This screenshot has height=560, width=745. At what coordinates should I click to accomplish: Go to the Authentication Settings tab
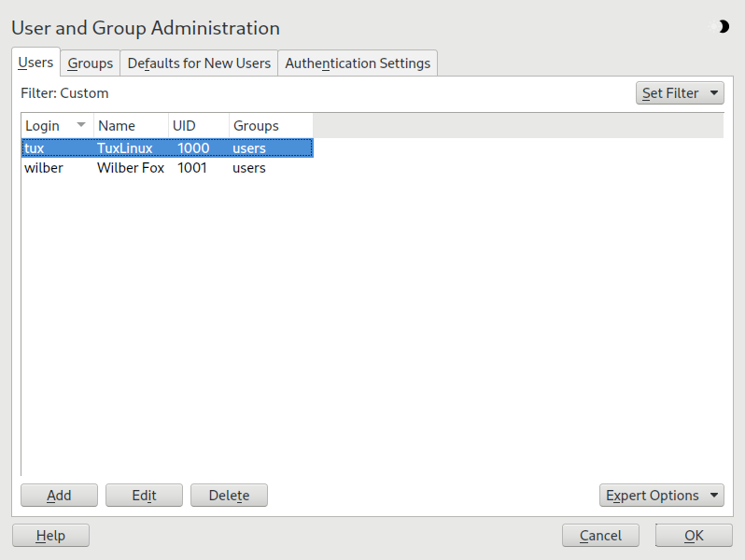[x=358, y=63]
